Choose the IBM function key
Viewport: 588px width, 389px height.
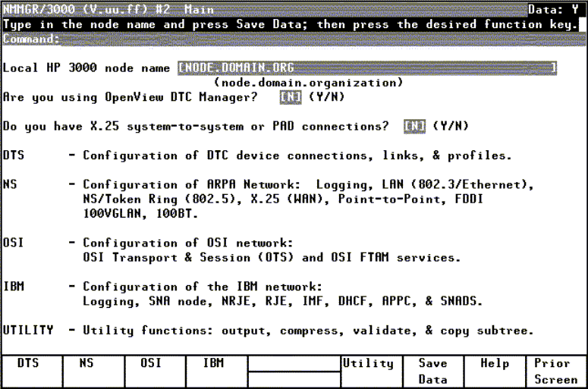click(217, 371)
